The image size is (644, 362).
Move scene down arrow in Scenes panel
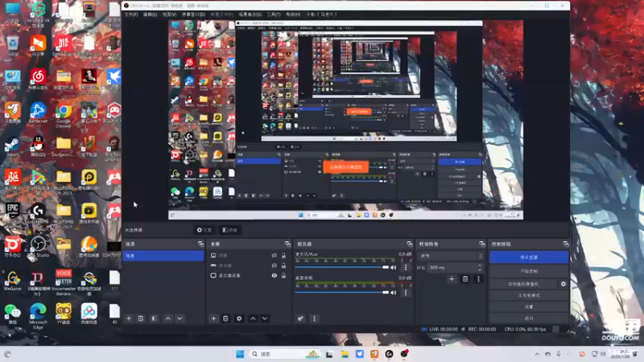[180, 319]
